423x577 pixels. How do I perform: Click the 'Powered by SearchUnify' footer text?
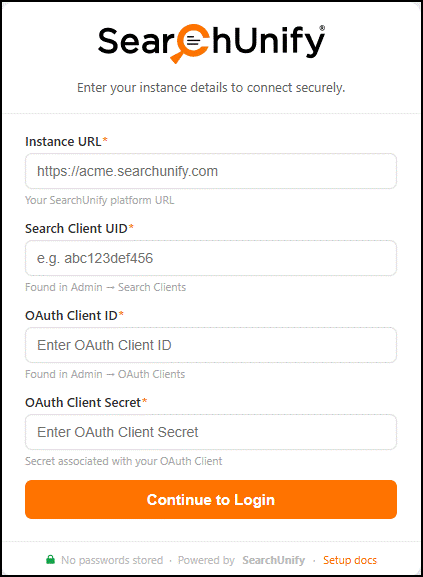click(241, 560)
